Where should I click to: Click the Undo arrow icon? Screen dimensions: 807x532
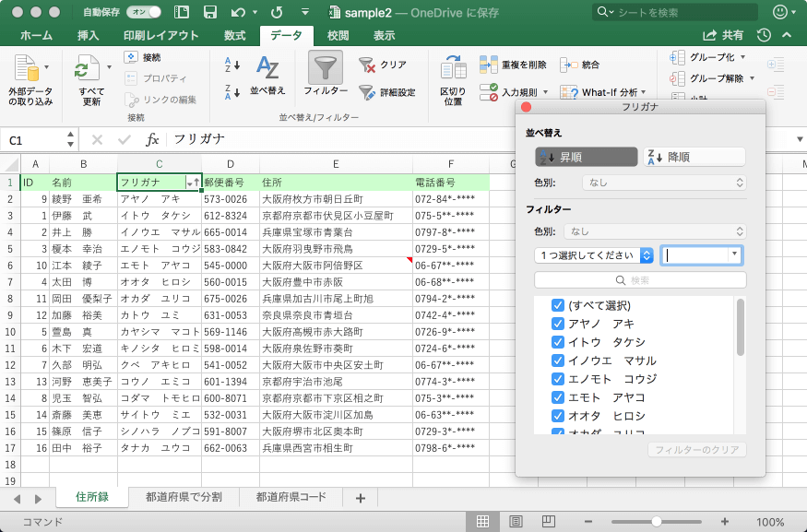pyautogui.click(x=238, y=12)
